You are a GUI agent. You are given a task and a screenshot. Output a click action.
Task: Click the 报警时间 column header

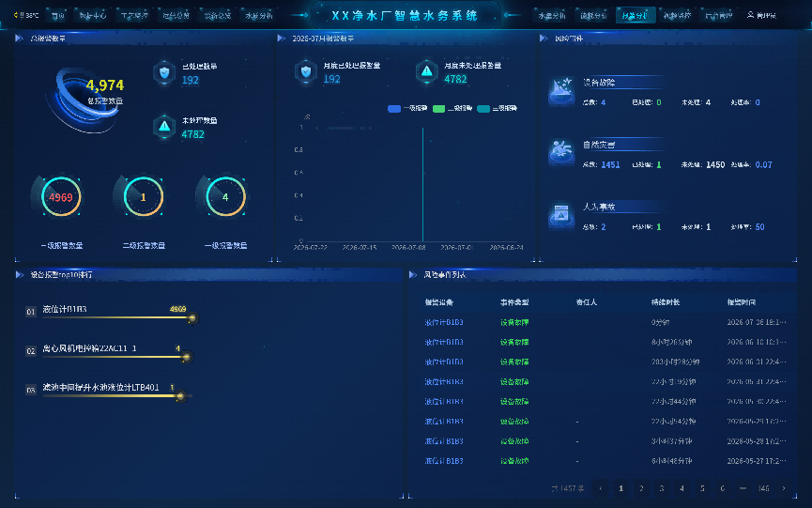click(x=741, y=302)
